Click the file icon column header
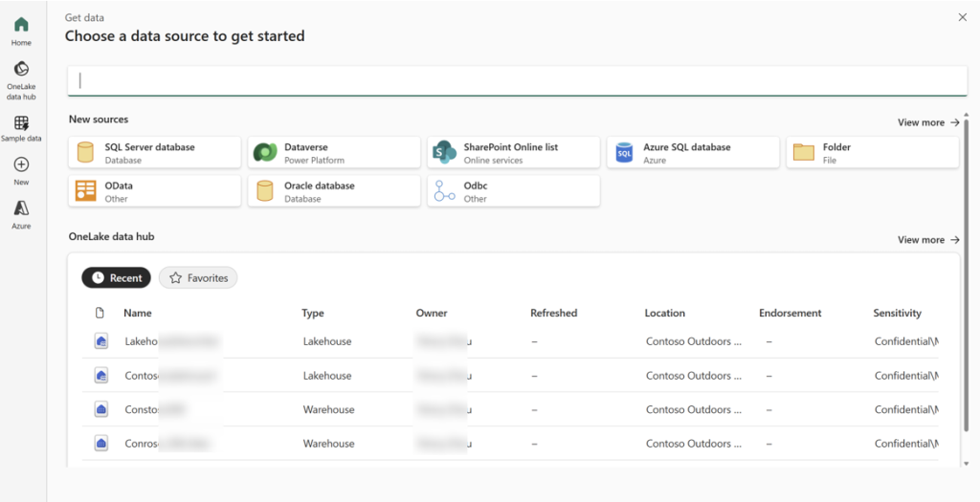Viewport: 980px width, 502px height. (x=100, y=313)
